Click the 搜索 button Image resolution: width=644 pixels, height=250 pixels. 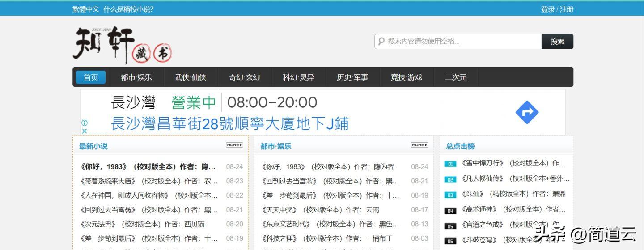click(x=557, y=41)
